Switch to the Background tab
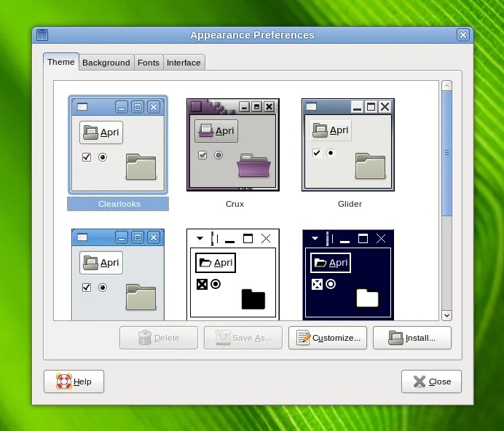 click(106, 63)
